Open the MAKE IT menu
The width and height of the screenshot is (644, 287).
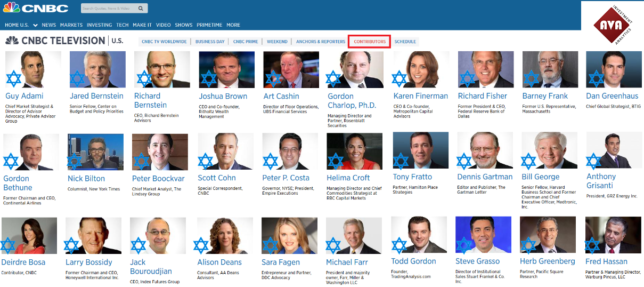(x=142, y=25)
